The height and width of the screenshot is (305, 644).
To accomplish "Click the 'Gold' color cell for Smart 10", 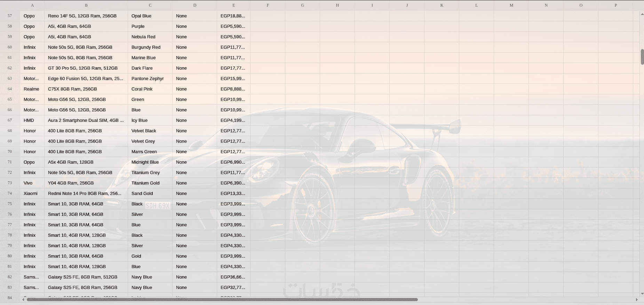I will [150, 256].
